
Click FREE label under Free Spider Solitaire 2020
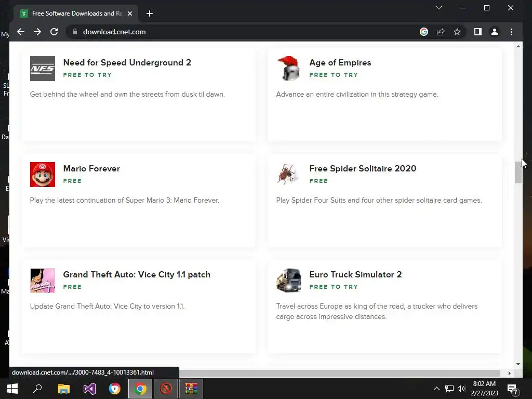tap(318, 181)
